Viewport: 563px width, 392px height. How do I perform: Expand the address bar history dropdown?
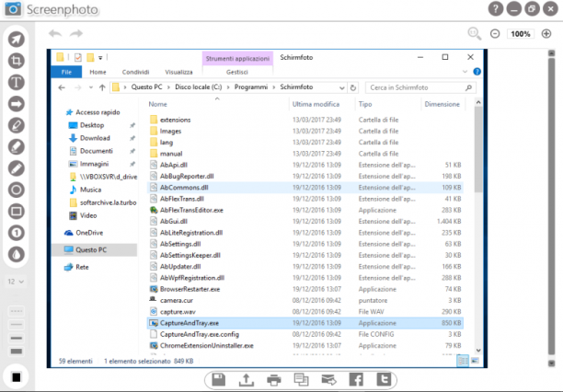[341, 87]
